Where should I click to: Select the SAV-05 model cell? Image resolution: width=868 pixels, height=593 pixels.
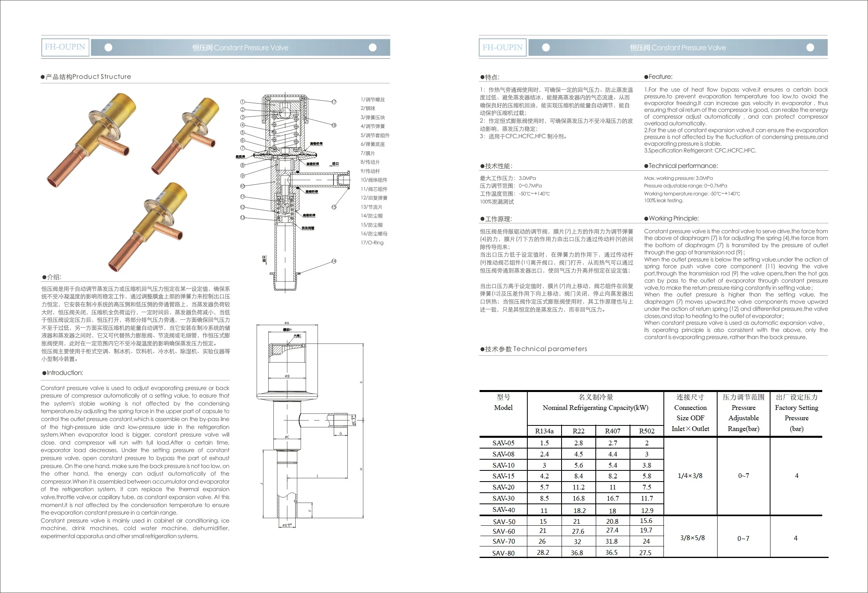click(503, 443)
